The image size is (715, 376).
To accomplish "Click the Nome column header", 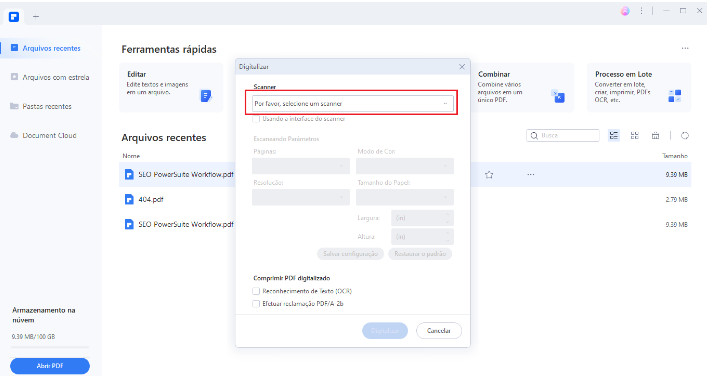I will point(131,156).
